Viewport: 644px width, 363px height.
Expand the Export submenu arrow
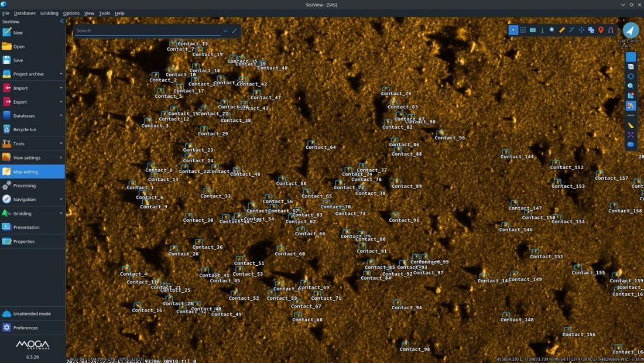(61, 102)
